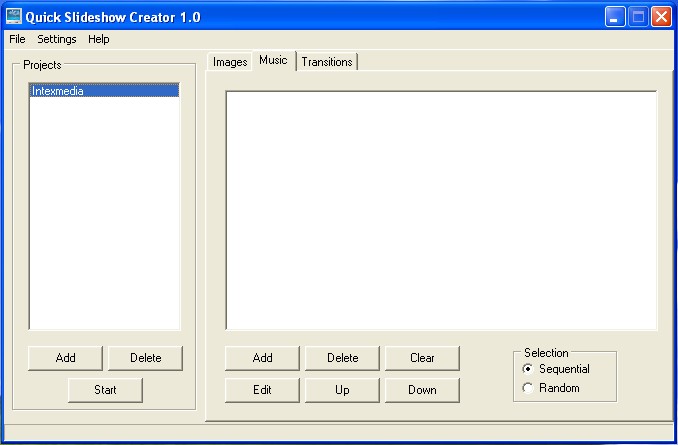Add a new project in Projects panel
This screenshot has width=678, height=445.
coord(65,358)
